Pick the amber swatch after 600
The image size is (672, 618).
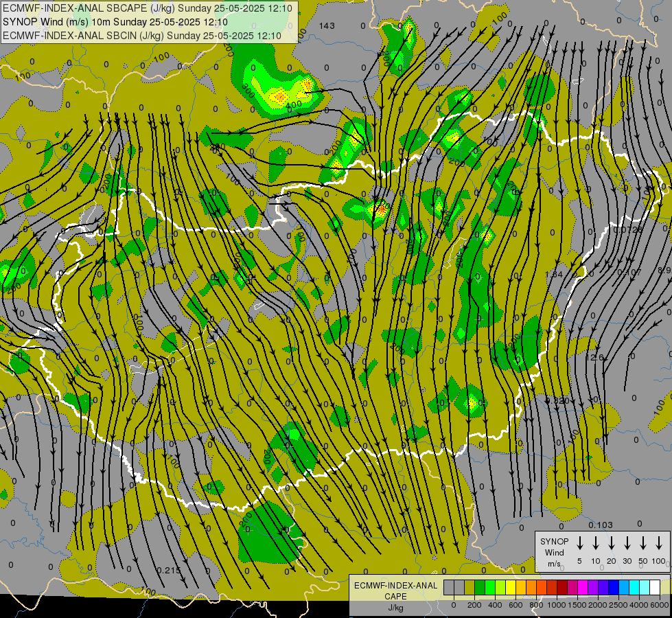pos(521,587)
